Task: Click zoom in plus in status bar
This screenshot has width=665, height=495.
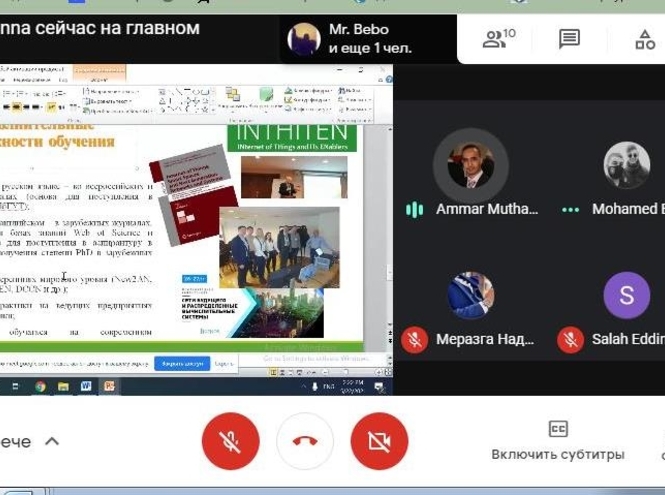Action: (379, 372)
